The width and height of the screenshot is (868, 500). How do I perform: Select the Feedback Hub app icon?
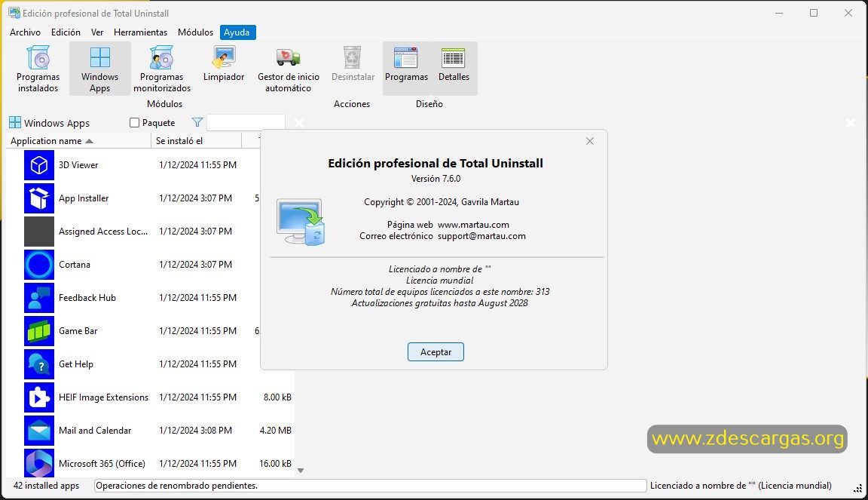(x=38, y=298)
